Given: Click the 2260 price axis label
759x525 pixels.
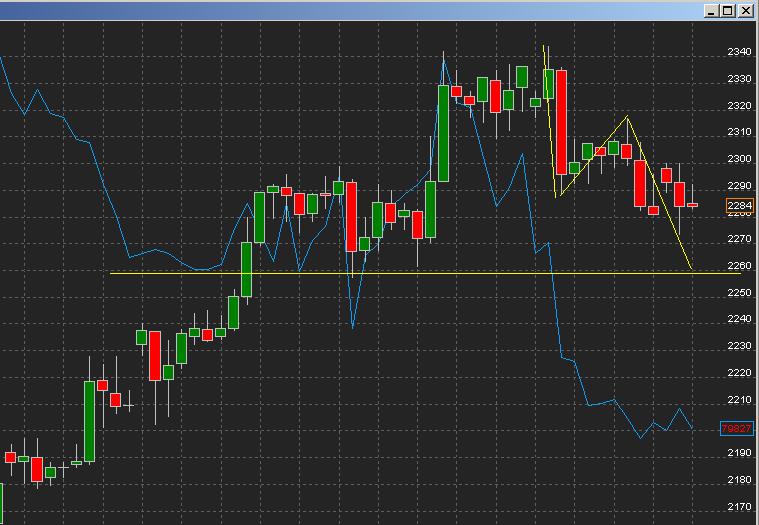Looking at the screenshot, I should [x=739, y=266].
